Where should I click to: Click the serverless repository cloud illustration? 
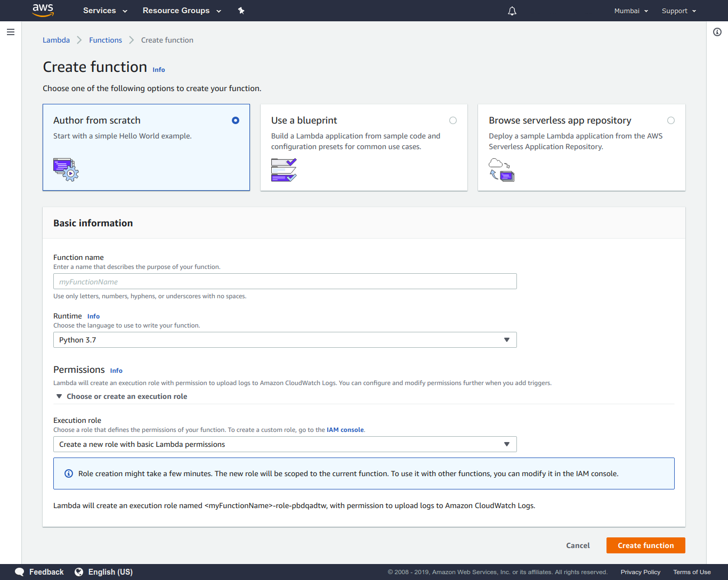coord(501,170)
